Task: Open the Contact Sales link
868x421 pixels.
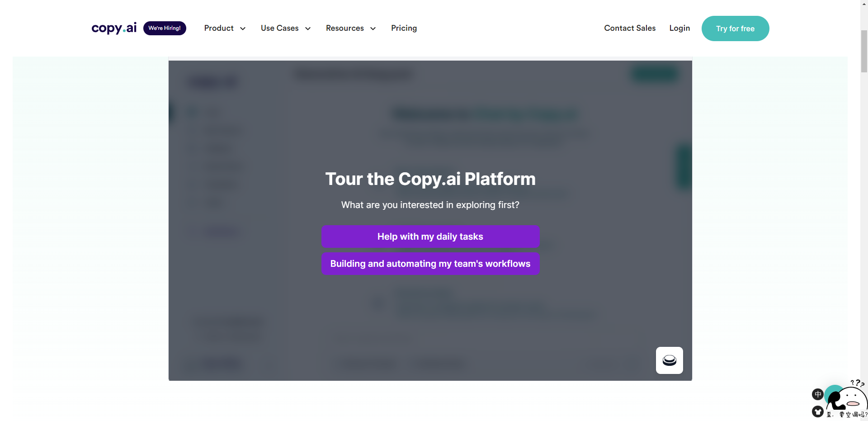Action: tap(630, 28)
